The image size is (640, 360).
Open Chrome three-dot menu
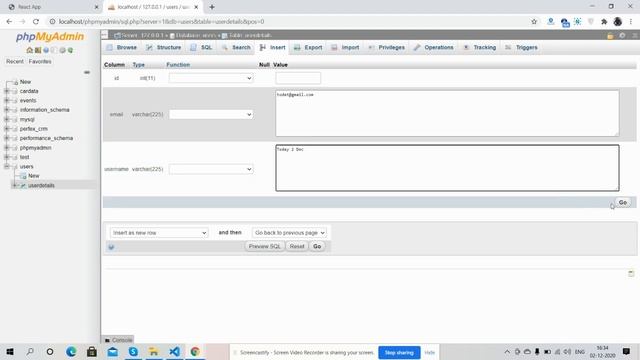(x=631, y=22)
